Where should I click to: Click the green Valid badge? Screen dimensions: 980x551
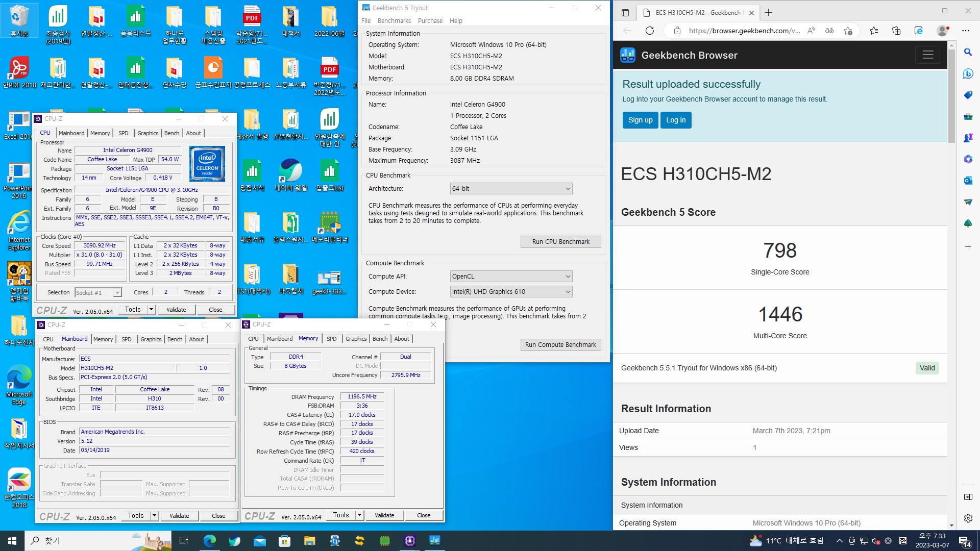coord(927,368)
